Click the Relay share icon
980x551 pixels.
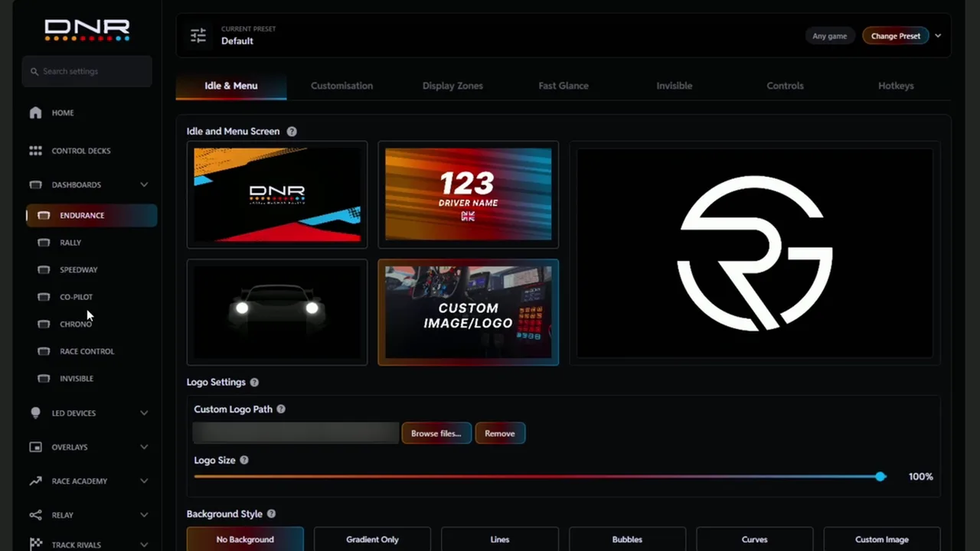[x=35, y=515]
